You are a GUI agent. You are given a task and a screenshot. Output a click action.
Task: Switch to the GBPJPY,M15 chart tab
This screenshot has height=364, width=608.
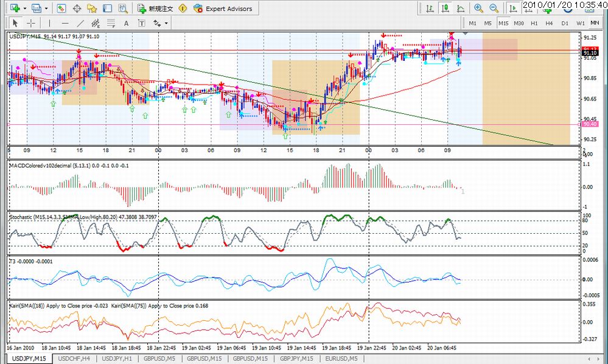pyautogui.click(x=296, y=359)
